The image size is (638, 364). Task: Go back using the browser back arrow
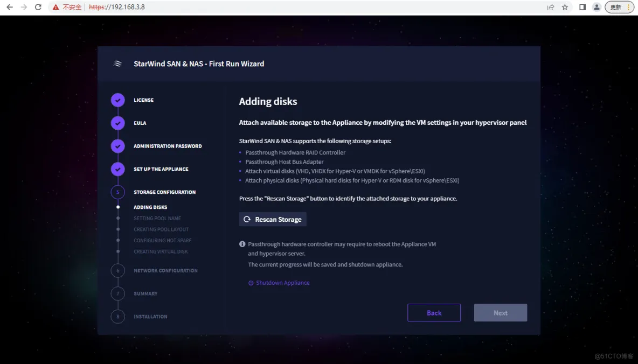click(10, 7)
